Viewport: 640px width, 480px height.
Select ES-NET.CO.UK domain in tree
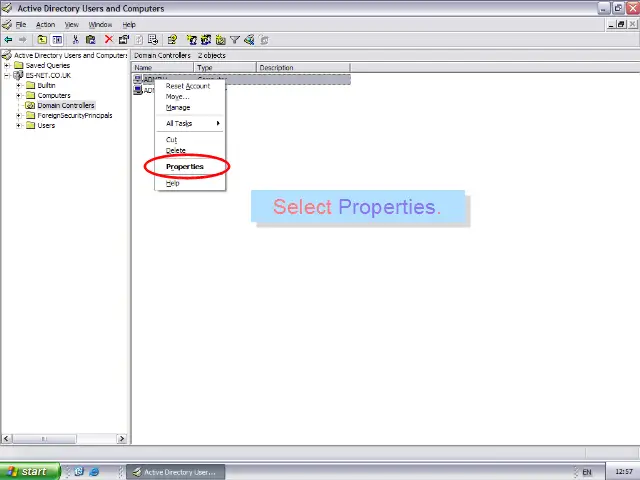(x=48, y=75)
